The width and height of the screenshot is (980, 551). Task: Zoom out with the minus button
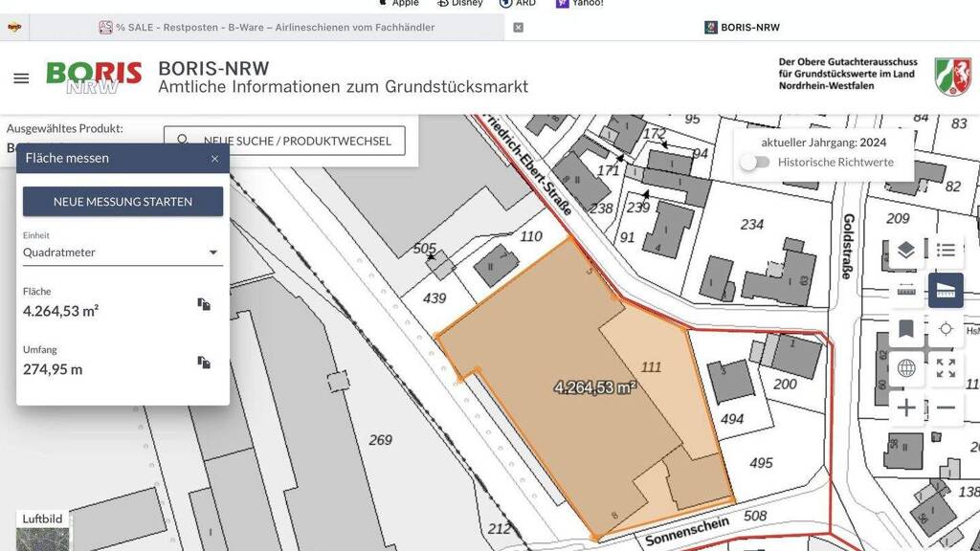(x=946, y=408)
